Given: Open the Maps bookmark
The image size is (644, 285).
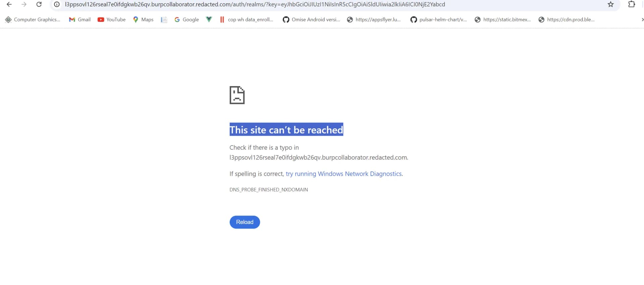Looking at the screenshot, I should [x=143, y=19].
